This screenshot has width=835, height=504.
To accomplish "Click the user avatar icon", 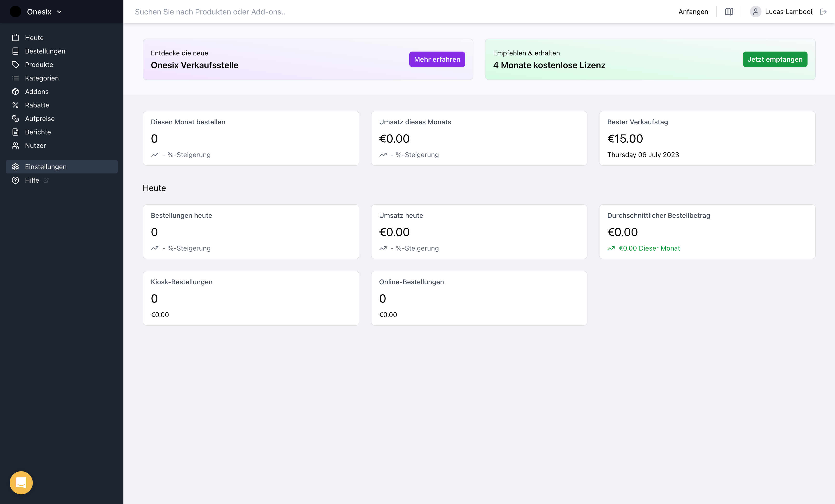I will coord(755,12).
